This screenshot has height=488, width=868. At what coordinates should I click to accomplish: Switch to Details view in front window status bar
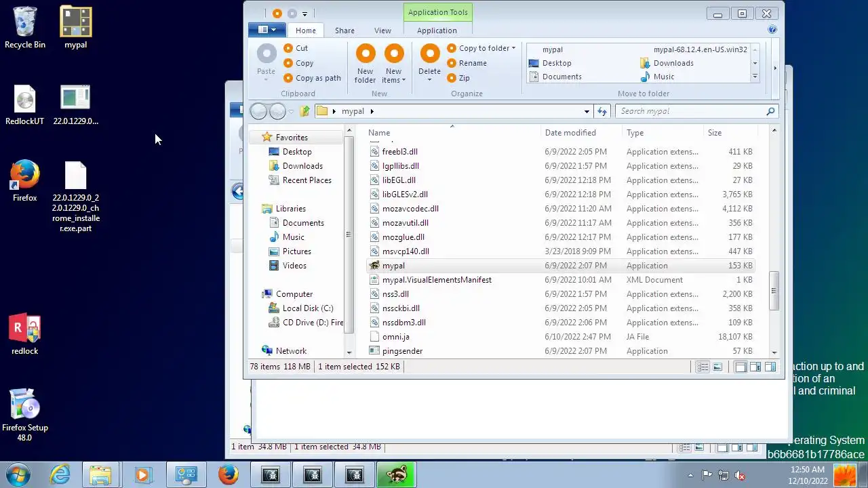[x=703, y=367]
